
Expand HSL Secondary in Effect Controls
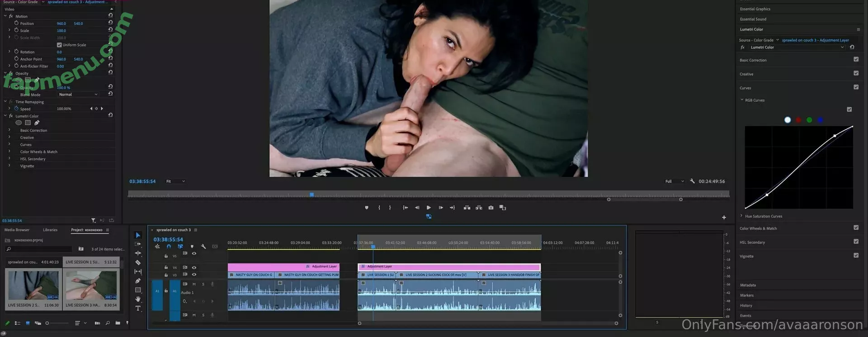pyautogui.click(x=9, y=159)
